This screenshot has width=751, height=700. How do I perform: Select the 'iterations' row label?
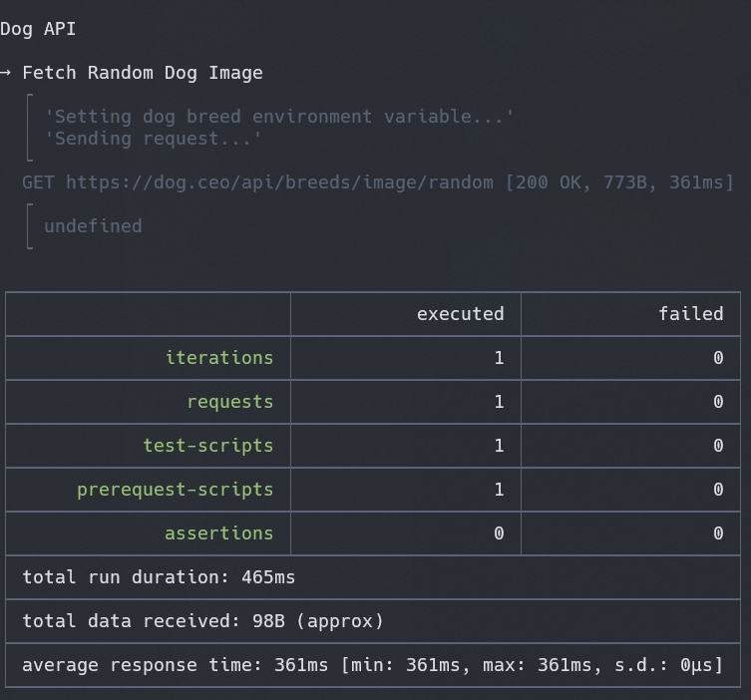219,358
